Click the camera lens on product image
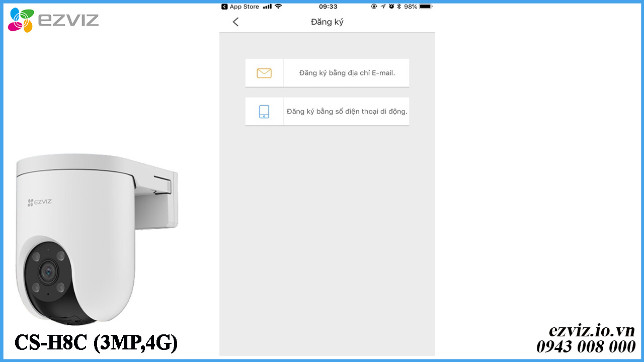The image size is (644, 362). pyautogui.click(x=49, y=272)
